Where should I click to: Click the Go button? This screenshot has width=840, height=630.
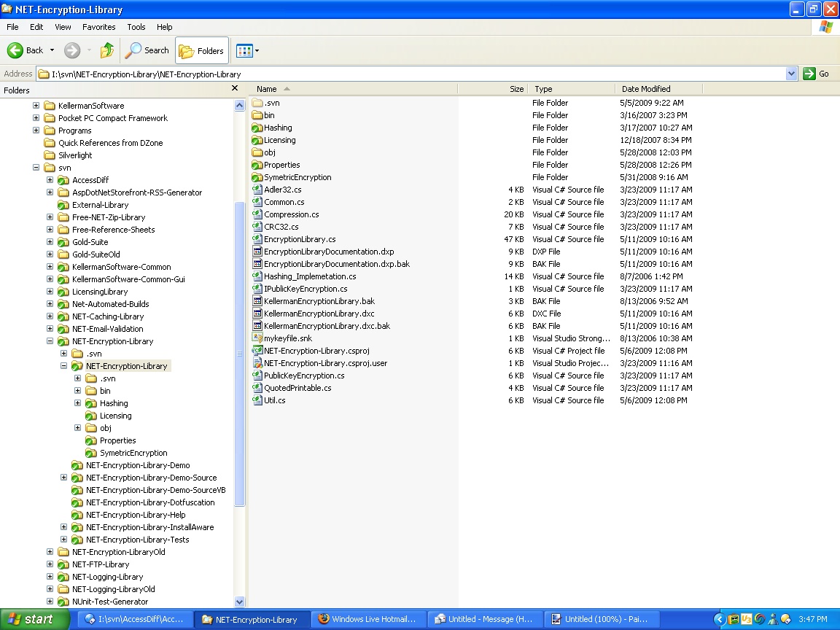pyautogui.click(x=817, y=74)
